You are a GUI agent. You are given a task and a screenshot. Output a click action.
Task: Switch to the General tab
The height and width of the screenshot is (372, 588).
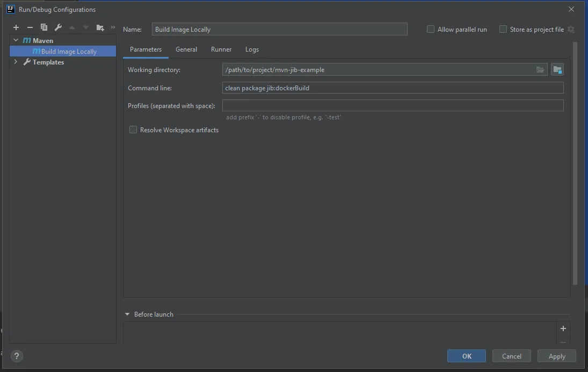pyautogui.click(x=186, y=49)
